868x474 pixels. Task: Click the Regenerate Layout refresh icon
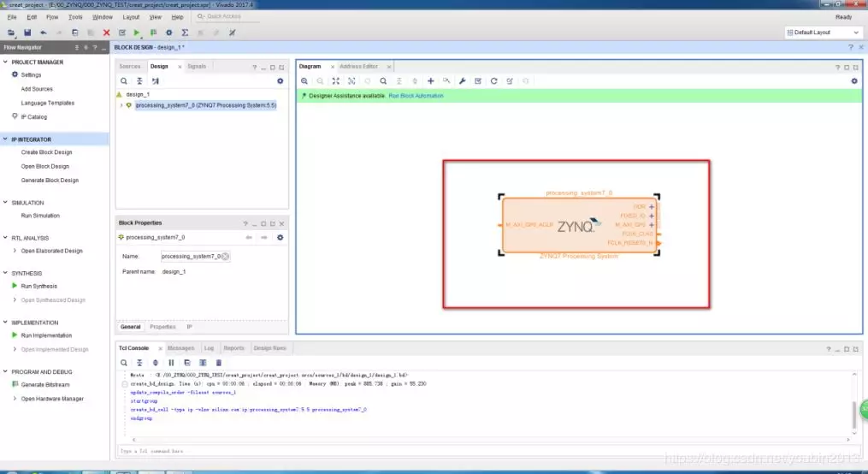pos(493,80)
